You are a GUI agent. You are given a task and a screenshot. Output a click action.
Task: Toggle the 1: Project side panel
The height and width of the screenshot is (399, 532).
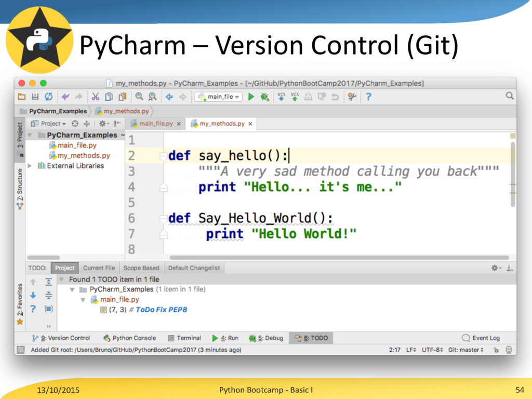20,139
